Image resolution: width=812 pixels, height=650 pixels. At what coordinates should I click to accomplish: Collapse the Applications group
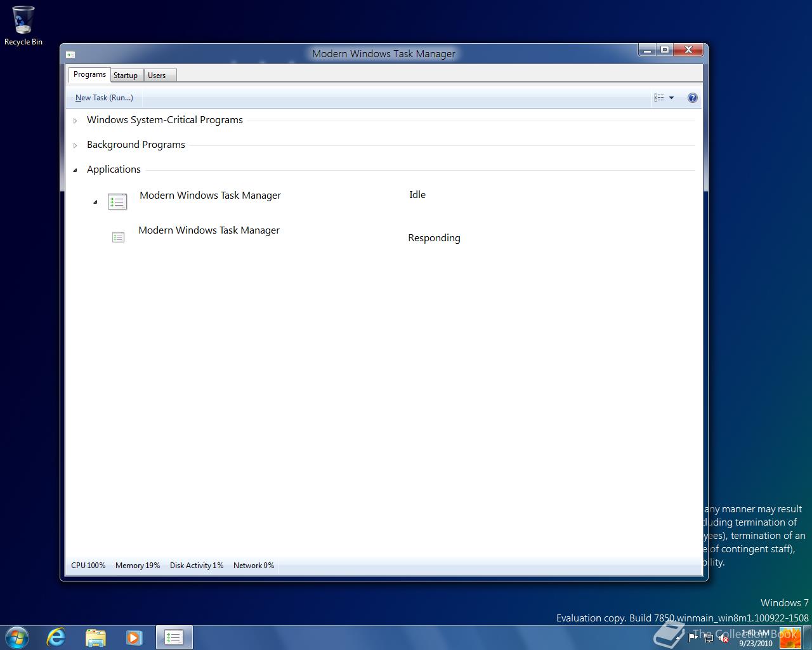coord(75,170)
